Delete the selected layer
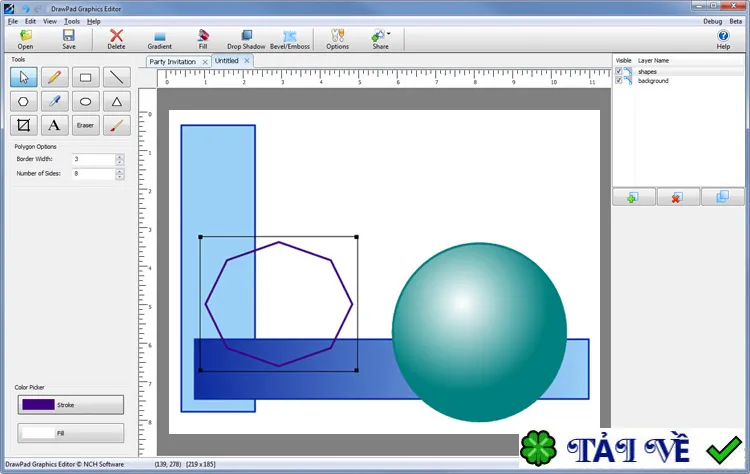 [678, 197]
